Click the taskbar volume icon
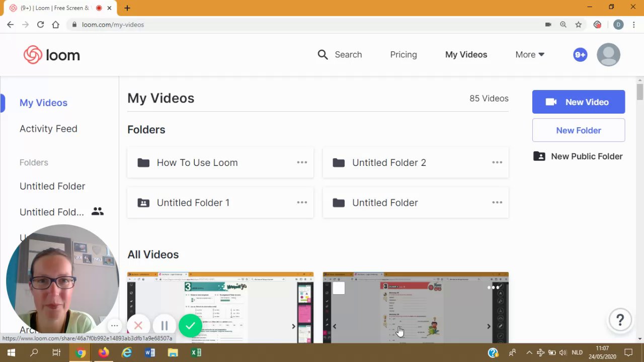The image size is (644, 362). [562, 352]
